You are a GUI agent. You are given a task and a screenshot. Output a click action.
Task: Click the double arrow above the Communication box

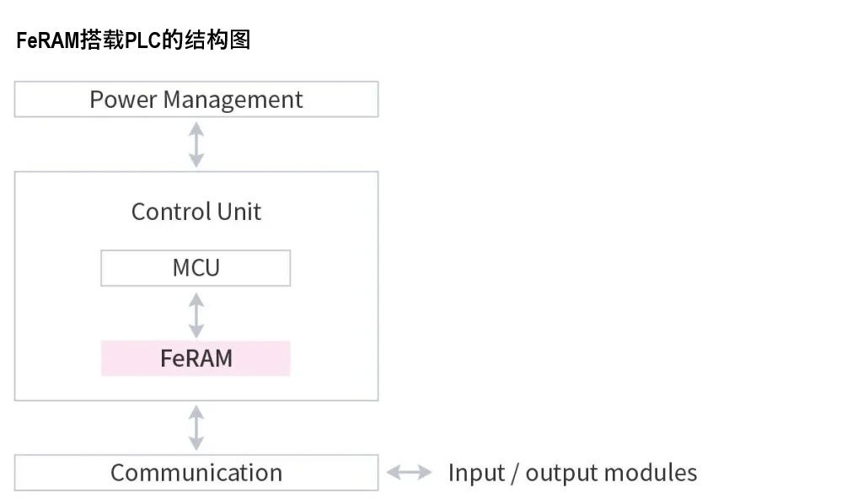196,427
